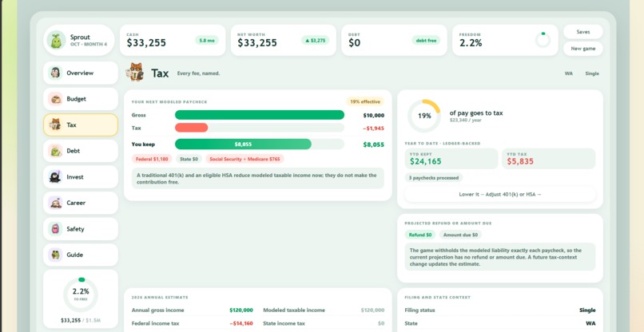Screen dimensions: 644x332
Task: Click the $23,340 / year text
Action: click(465, 121)
